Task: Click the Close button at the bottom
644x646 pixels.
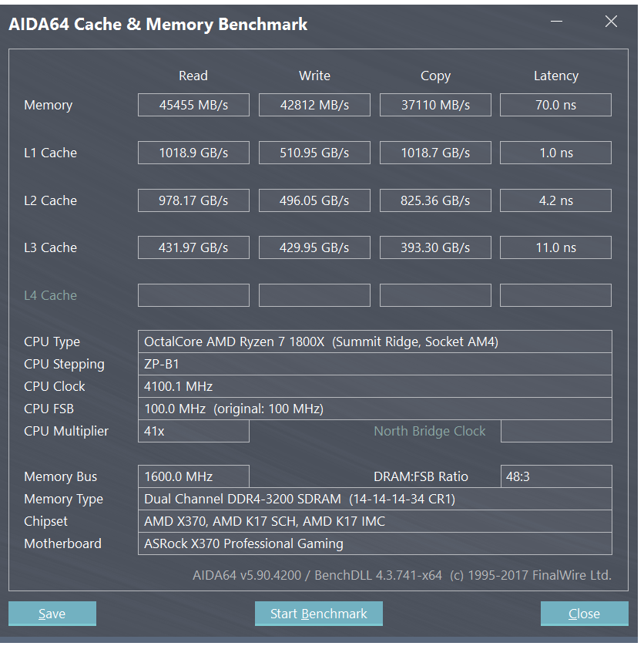Action: (x=584, y=614)
